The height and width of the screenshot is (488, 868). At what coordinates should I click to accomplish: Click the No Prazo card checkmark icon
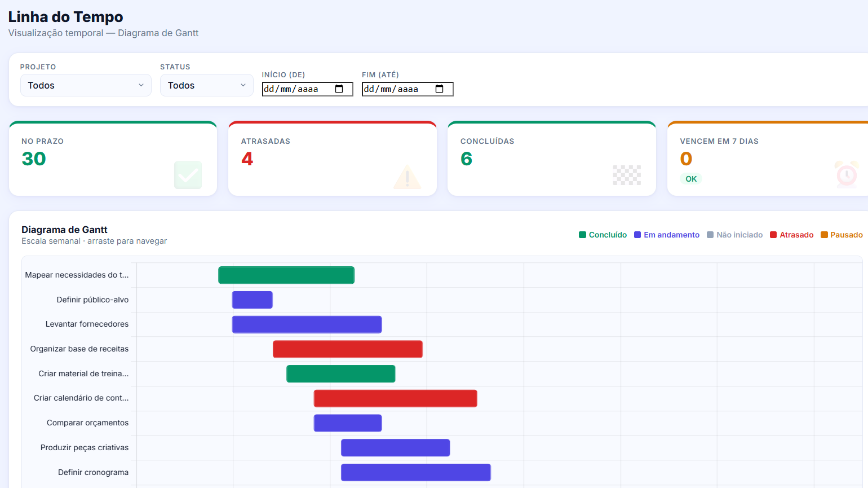(188, 175)
